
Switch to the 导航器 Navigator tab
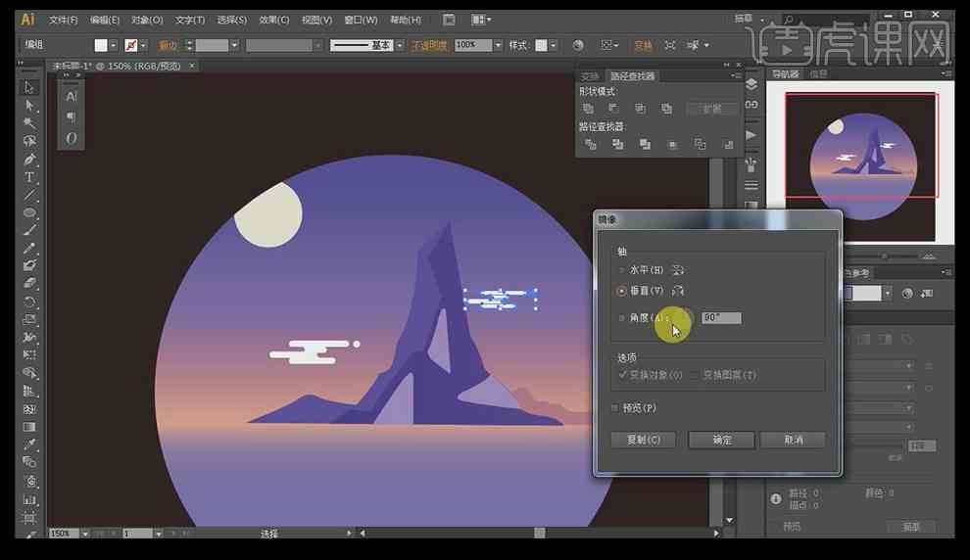786,73
